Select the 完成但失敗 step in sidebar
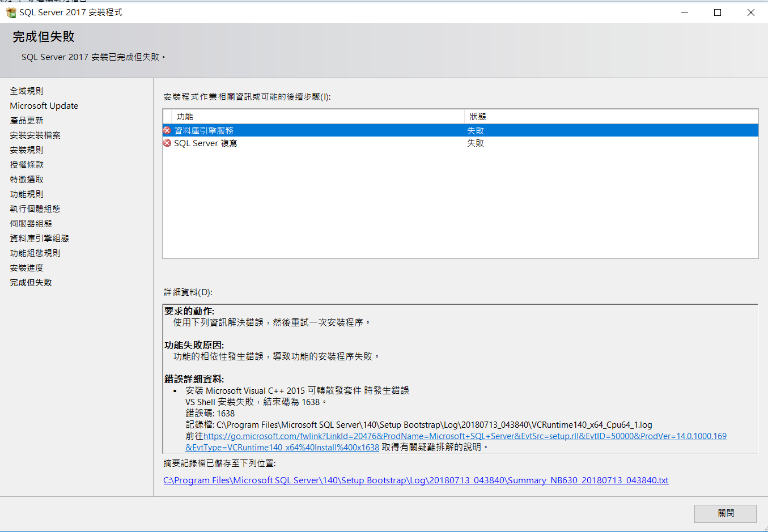This screenshot has height=532, width=768. tap(31, 282)
